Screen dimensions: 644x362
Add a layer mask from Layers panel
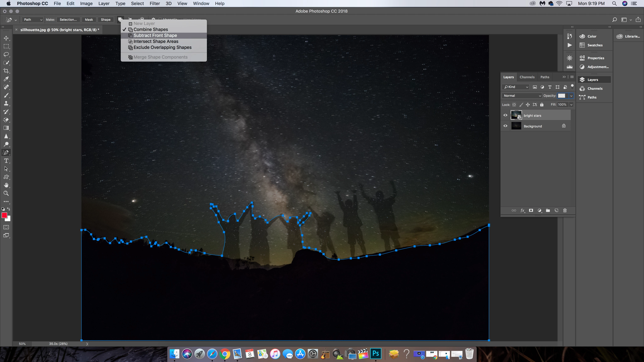(x=531, y=211)
